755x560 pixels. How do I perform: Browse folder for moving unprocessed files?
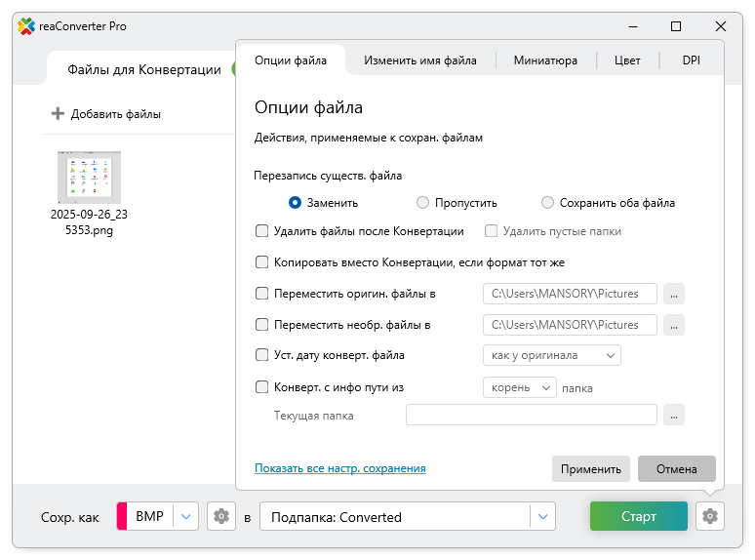(x=673, y=325)
